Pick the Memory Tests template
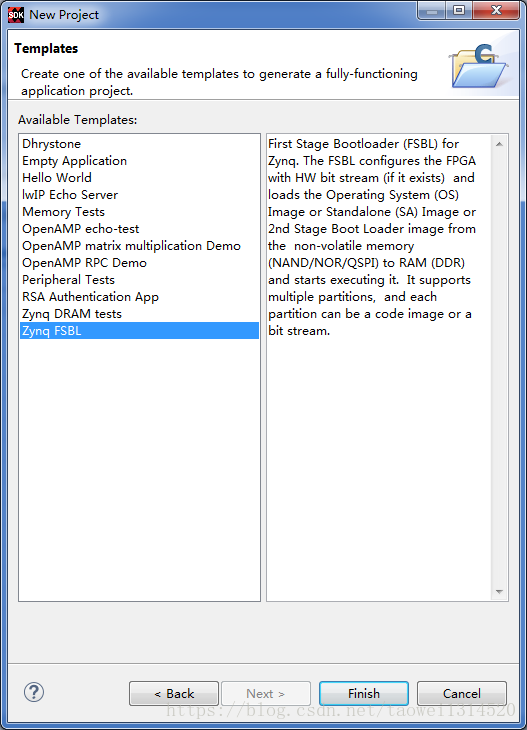This screenshot has width=527, height=730. [139, 211]
